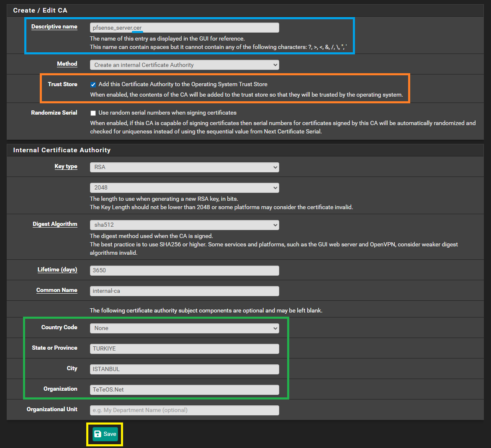Click the State or Province label
491x448 pixels.
54,348
